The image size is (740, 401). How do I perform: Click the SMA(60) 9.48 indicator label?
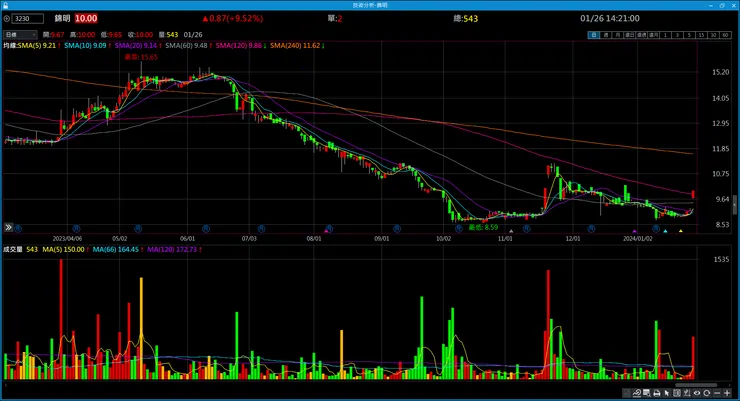[186, 46]
